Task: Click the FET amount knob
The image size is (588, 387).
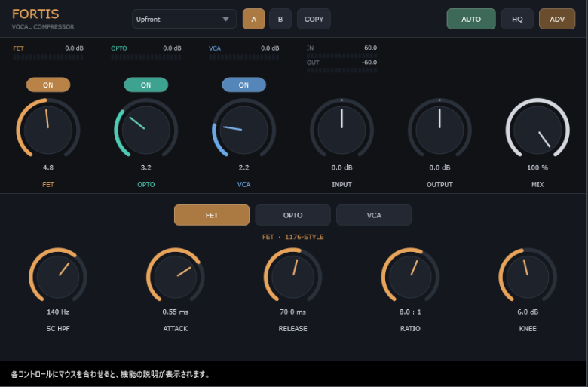Action: (48, 130)
